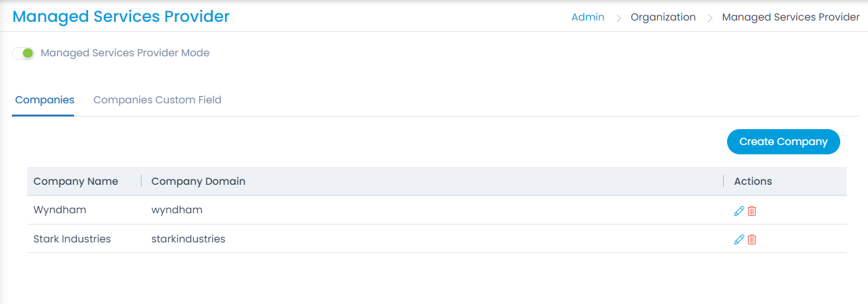Image resolution: width=868 pixels, height=304 pixels.
Task: Select the Stark Industries name cell
Action: click(72, 238)
